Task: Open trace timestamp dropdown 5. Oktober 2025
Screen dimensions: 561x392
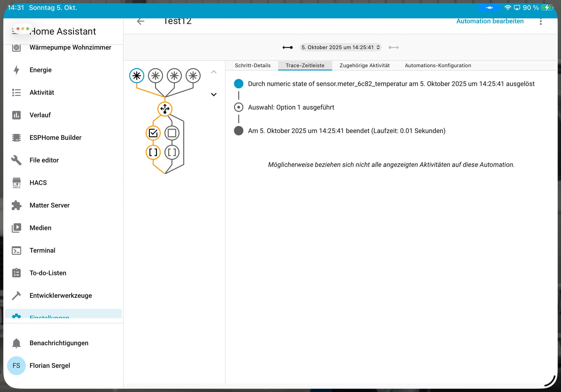Action: tap(340, 47)
